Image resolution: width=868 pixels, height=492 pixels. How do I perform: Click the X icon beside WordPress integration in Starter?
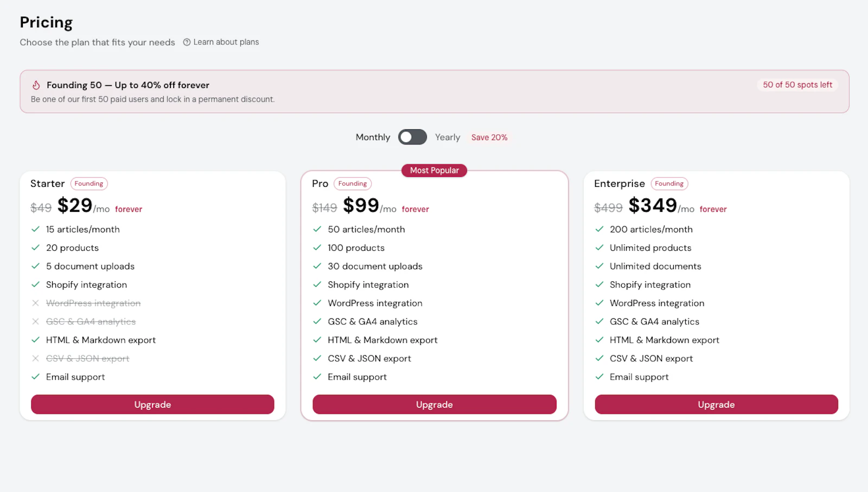coord(36,303)
